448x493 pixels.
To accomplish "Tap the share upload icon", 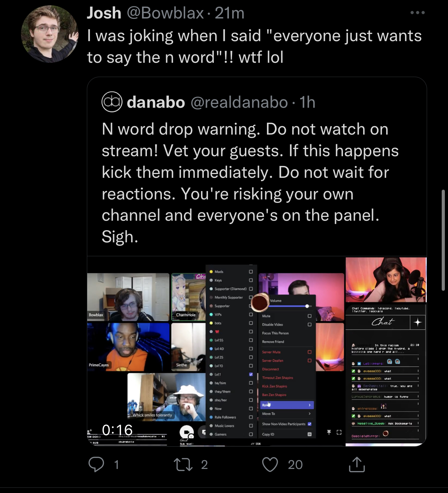I will coord(357,464).
